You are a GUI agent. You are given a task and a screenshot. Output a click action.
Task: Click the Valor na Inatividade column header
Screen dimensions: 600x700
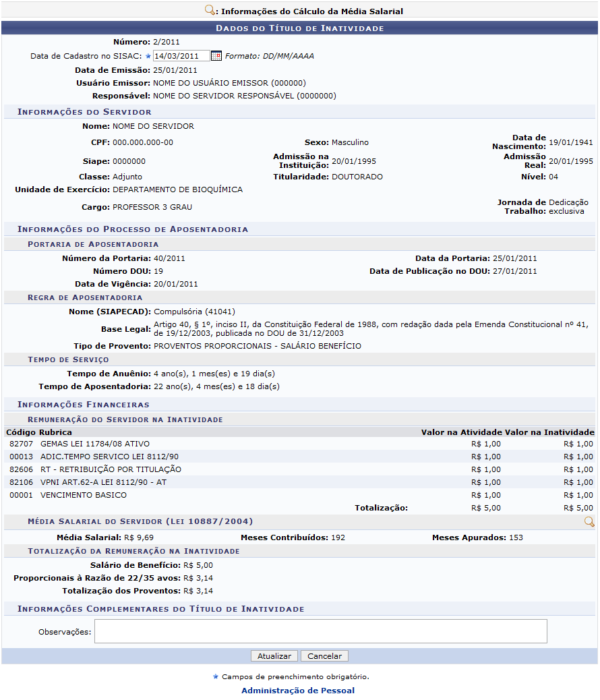click(x=549, y=432)
